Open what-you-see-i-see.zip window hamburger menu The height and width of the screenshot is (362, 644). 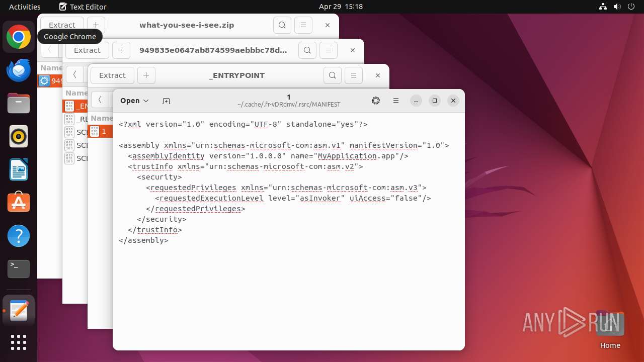click(x=303, y=25)
